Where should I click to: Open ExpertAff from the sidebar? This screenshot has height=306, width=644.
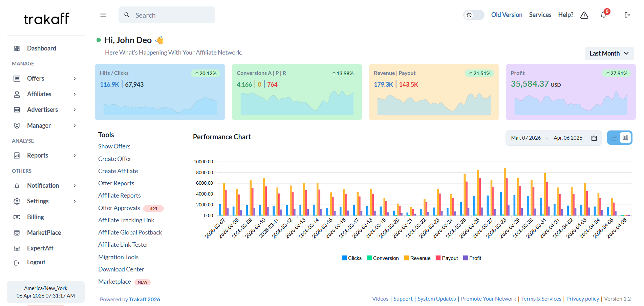pos(40,248)
